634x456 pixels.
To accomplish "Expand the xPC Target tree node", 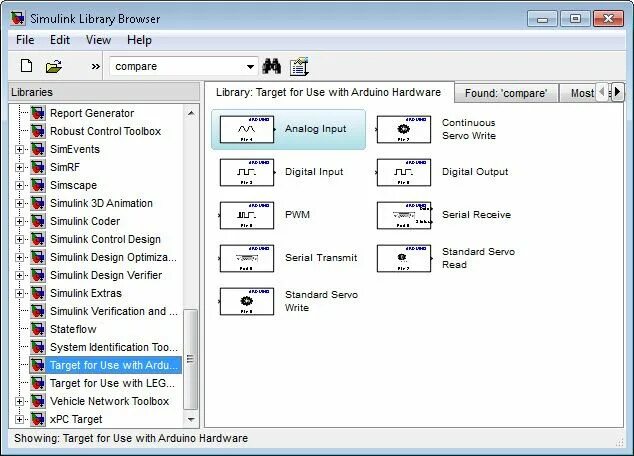I will click(x=19, y=420).
